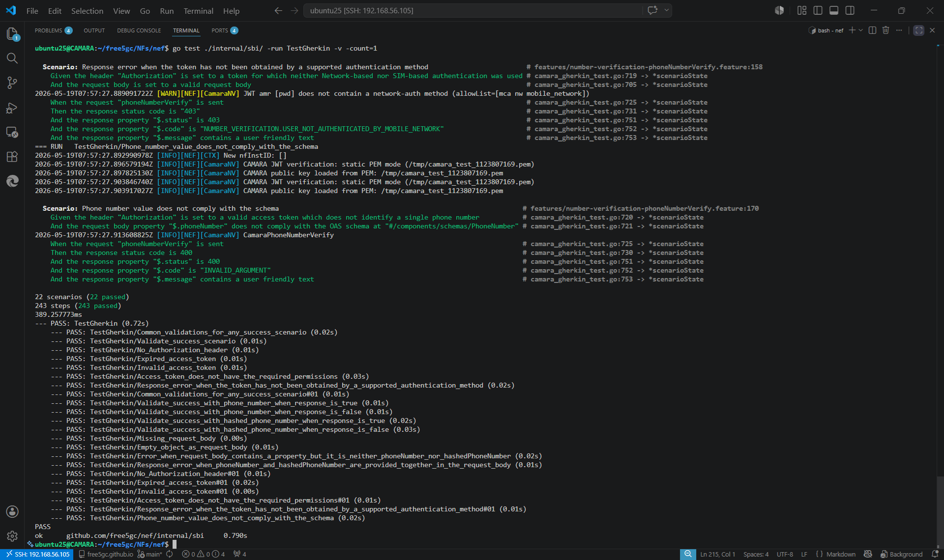
Task: Synchronize changes via status bar sync icon
Action: [x=170, y=554]
